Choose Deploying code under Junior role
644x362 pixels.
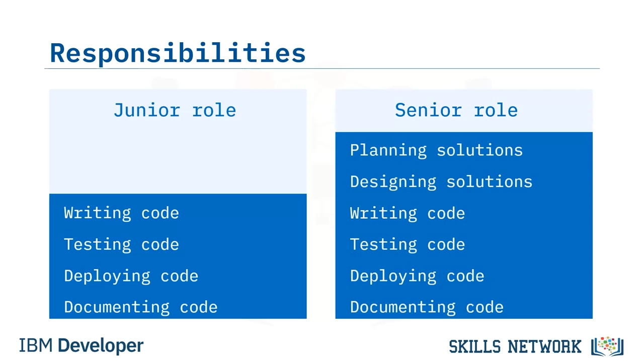(x=131, y=276)
